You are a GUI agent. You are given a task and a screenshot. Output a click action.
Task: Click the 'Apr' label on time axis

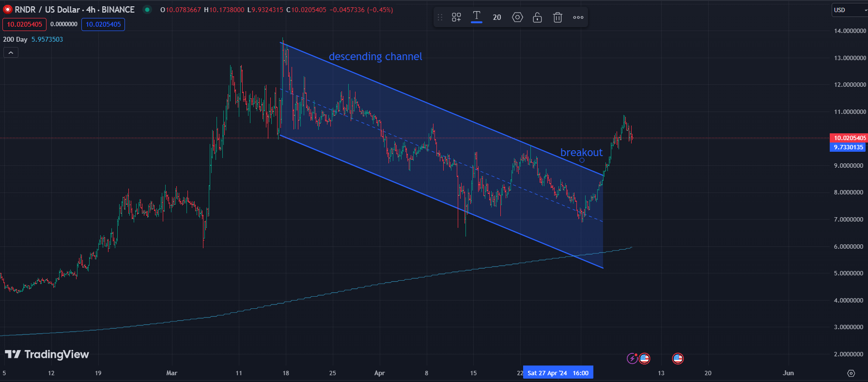[x=379, y=373]
